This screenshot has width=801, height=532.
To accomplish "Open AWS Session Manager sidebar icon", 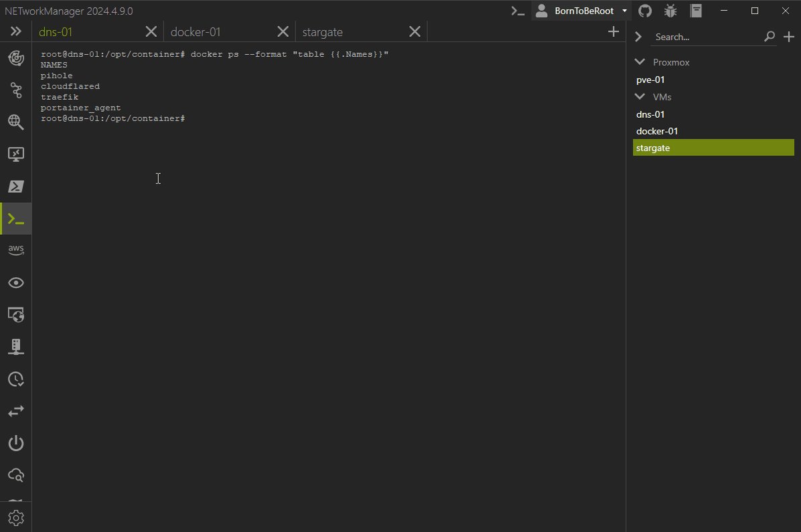I will [x=16, y=250].
